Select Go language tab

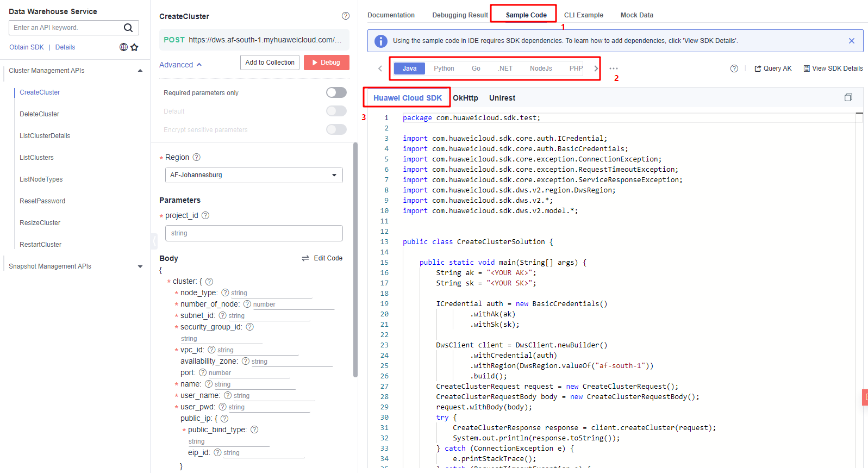click(x=476, y=69)
